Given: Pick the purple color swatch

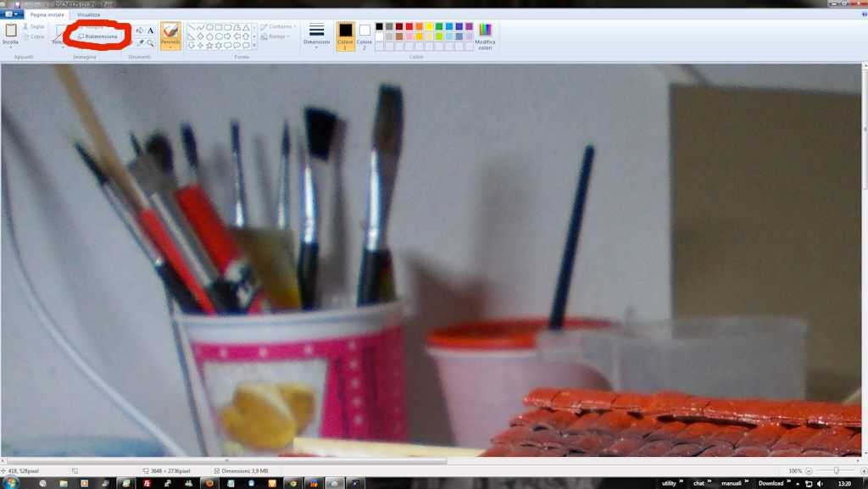Looking at the screenshot, I should pos(469,26).
